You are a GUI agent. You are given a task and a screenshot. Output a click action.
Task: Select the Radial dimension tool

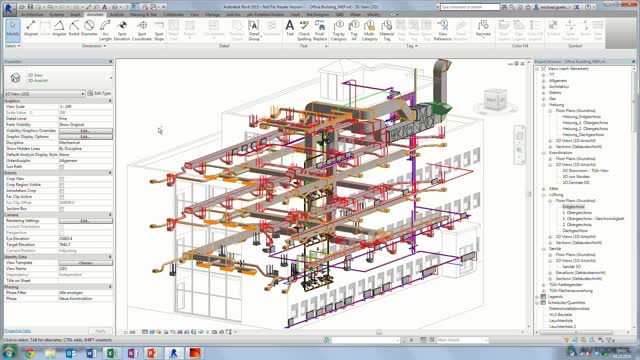coord(74,29)
